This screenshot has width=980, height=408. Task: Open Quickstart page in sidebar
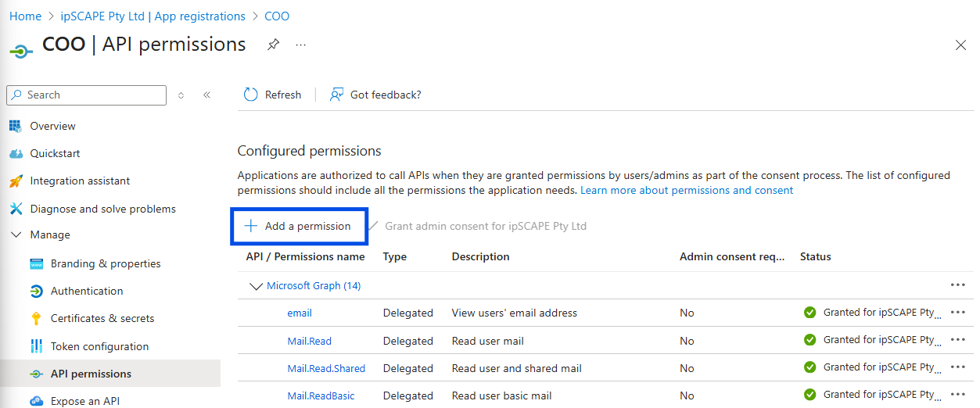pyautogui.click(x=55, y=153)
